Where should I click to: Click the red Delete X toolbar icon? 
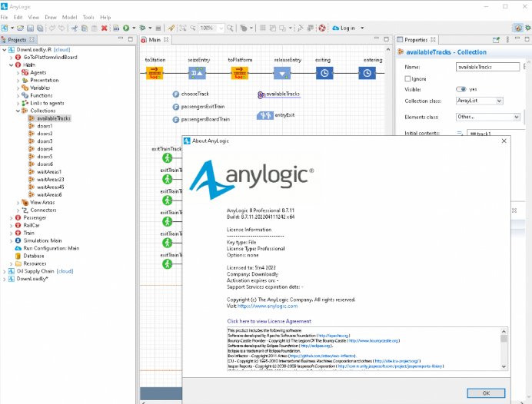click(x=104, y=28)
